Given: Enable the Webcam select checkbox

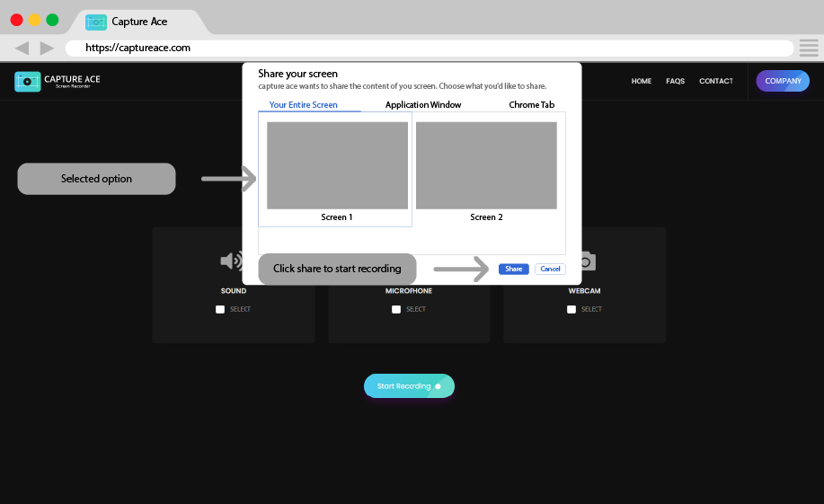Looking at the screenshot, I should point(571,310).
